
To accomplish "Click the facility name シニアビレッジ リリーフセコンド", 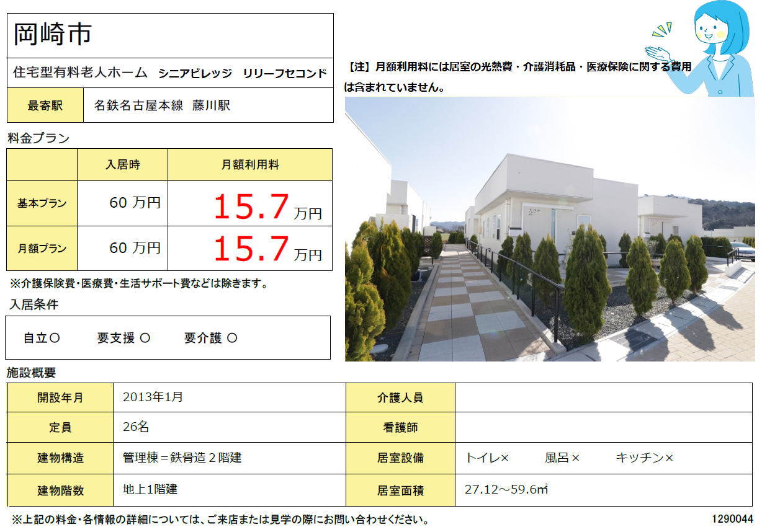I will coord(242,73).
